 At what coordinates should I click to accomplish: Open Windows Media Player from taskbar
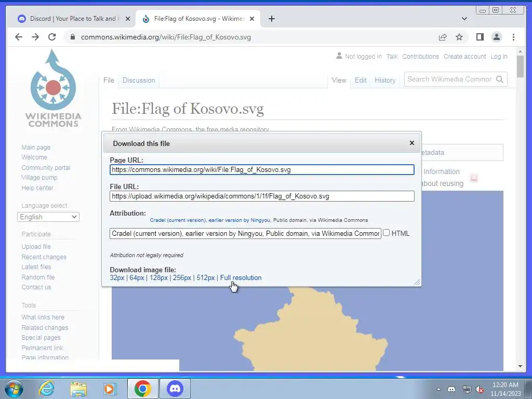(x=110, y=389)
